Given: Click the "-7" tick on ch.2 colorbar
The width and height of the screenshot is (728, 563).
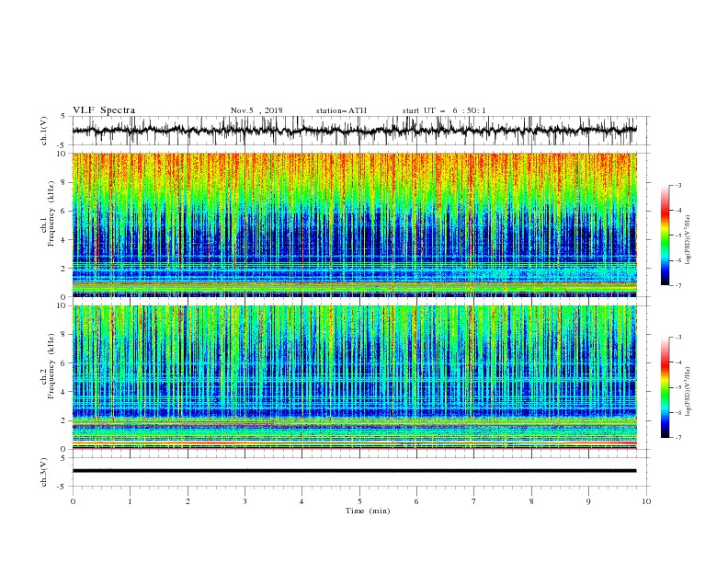Looking at the screenshot, I should (x=677, y=438).
